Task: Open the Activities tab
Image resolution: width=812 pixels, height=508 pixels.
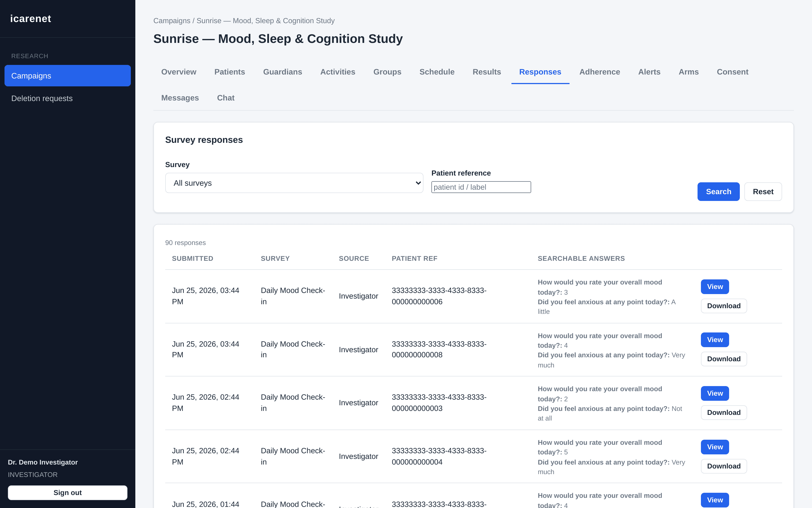Action: click(x=337, y=72)
